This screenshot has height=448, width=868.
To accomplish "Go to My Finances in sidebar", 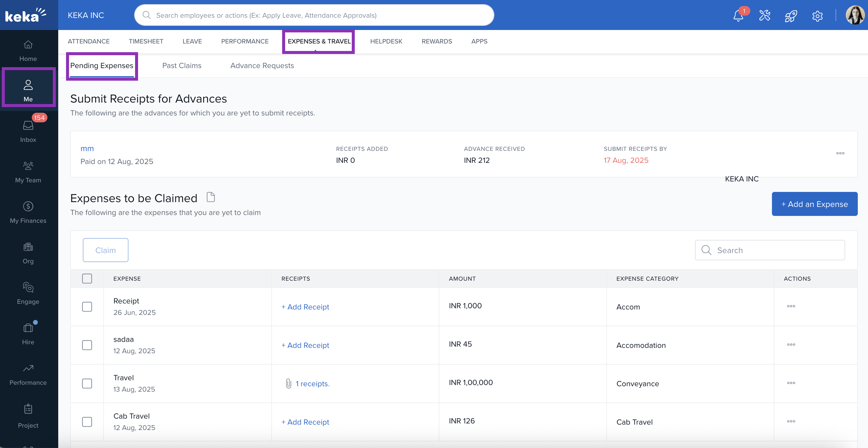I will pos(28,212).
